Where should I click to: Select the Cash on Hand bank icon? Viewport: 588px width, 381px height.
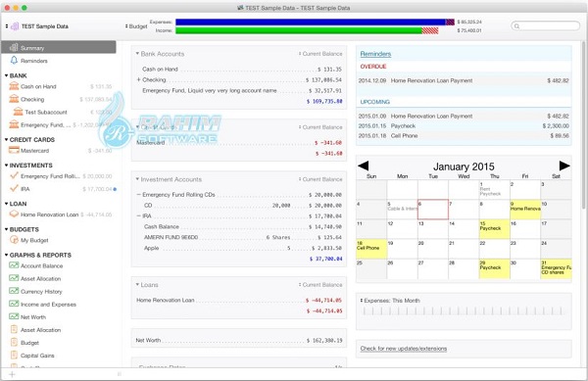tap(14, 86)
